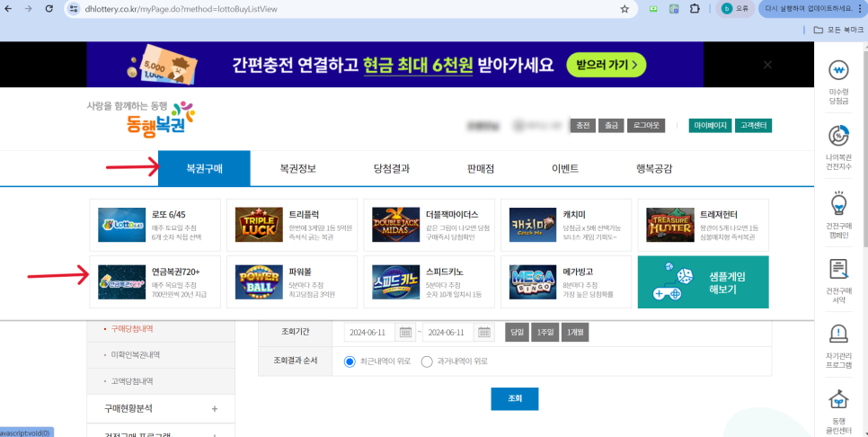The image size is (868, 437).
Task: Click the blue 조회 search button
Action: pyautogui.click(x=515, y=398)
